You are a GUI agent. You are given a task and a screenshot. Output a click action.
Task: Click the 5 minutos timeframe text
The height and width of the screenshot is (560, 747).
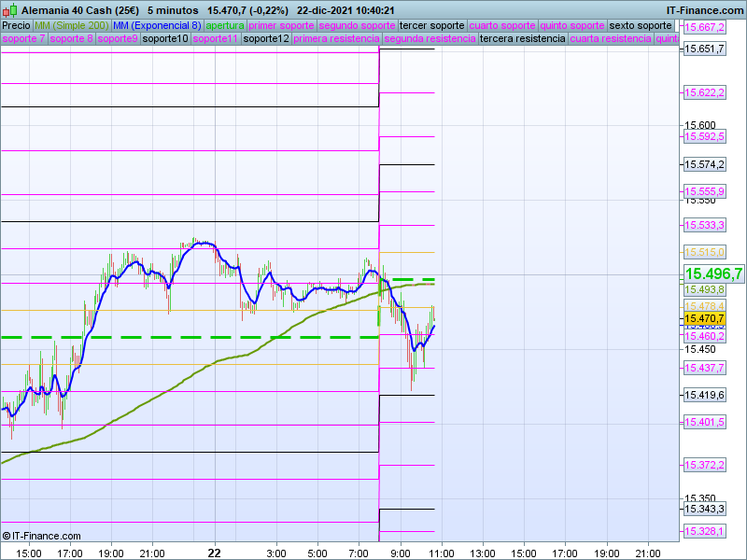click(173, 10)
